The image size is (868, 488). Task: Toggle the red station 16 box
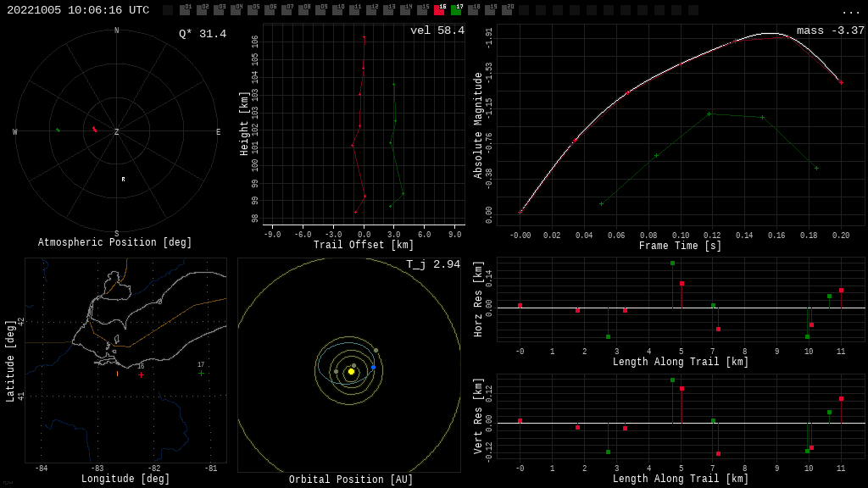tap(439, 10)
